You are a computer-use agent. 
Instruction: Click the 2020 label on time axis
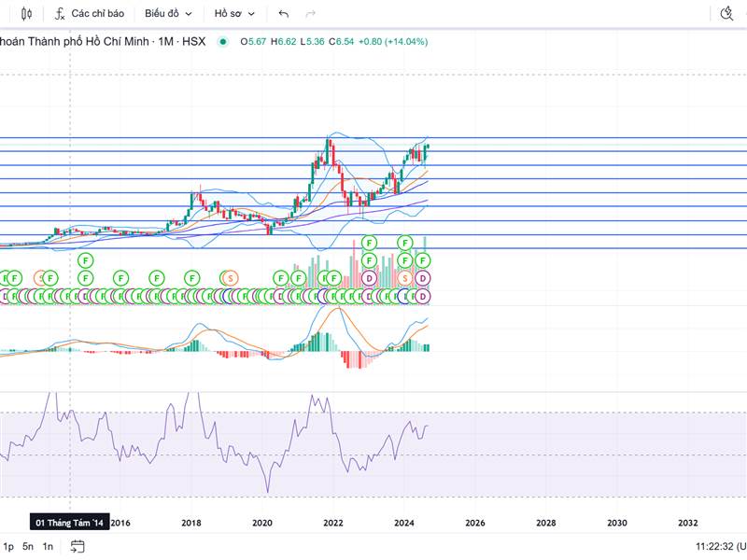click(262, 523)
